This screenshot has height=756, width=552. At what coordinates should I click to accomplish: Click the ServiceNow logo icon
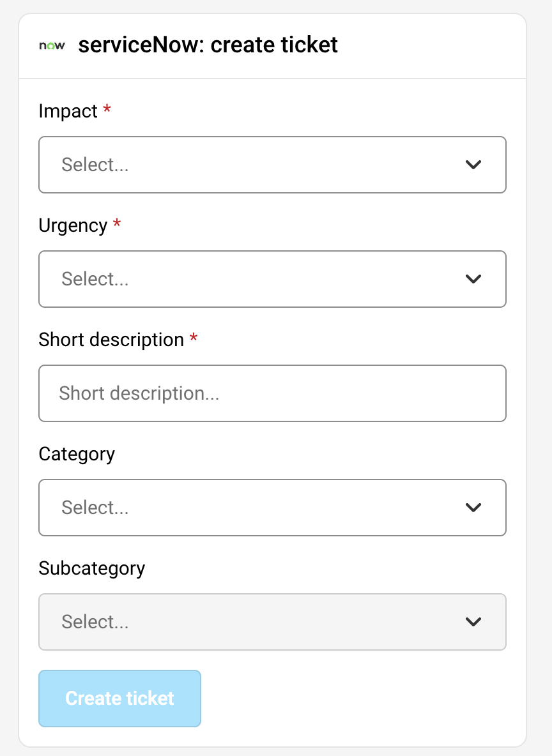coord(52,46)
